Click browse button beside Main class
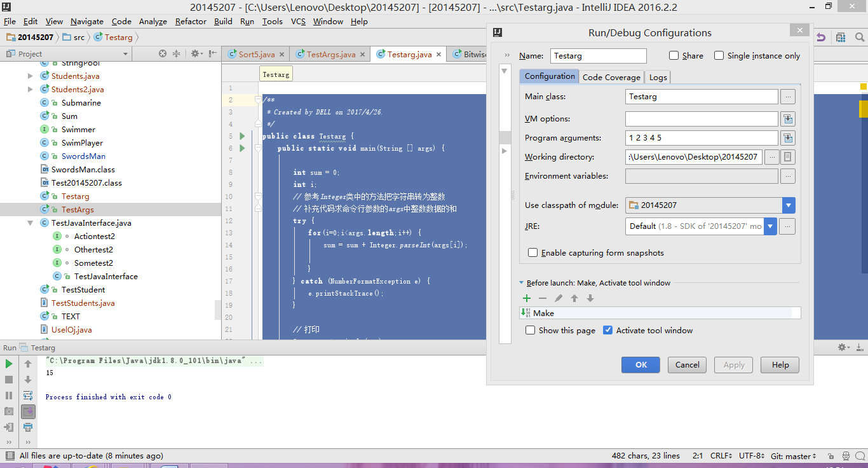The width and height of the screenshot is (868, 468). (x=787, y=97)
